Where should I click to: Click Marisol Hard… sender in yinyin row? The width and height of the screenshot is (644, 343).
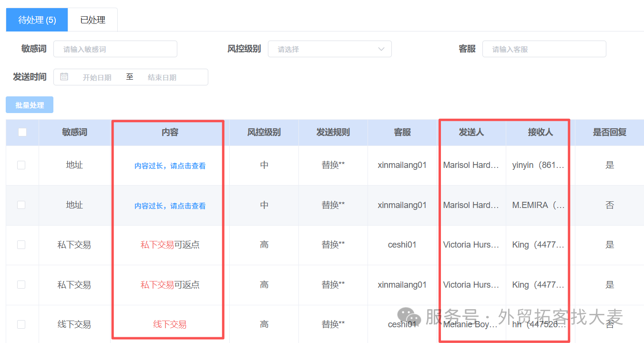pos(471,165)
